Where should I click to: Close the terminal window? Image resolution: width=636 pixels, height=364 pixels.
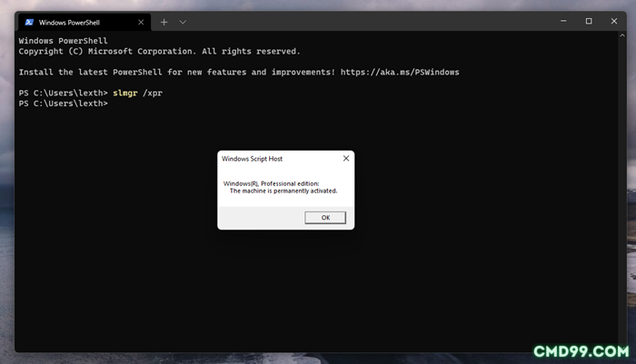click(x=613, y=21)
